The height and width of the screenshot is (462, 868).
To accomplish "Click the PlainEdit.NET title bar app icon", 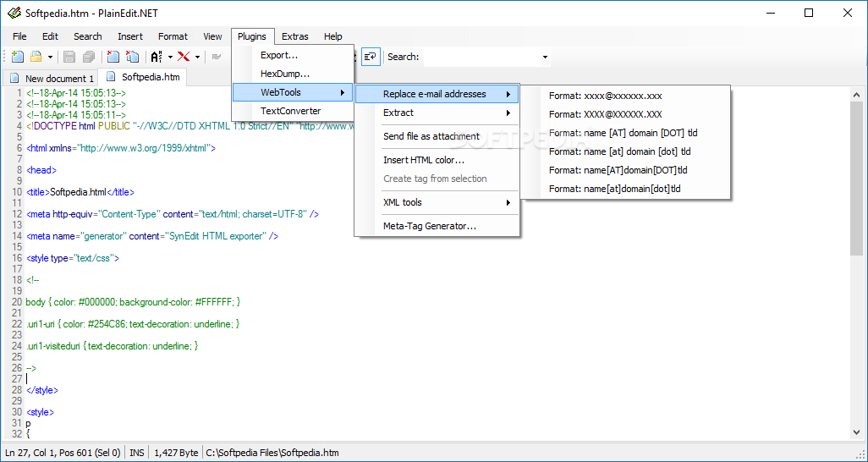I will 14,13.
